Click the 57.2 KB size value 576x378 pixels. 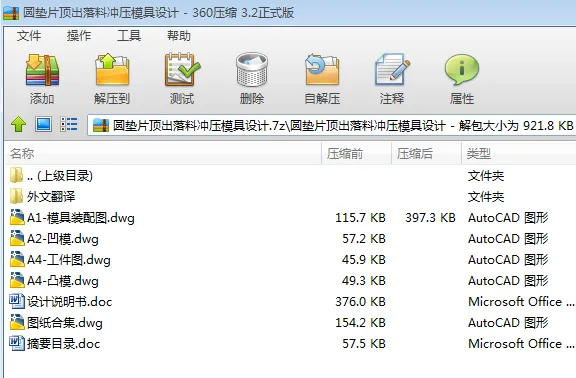click(x=364, y=238)
